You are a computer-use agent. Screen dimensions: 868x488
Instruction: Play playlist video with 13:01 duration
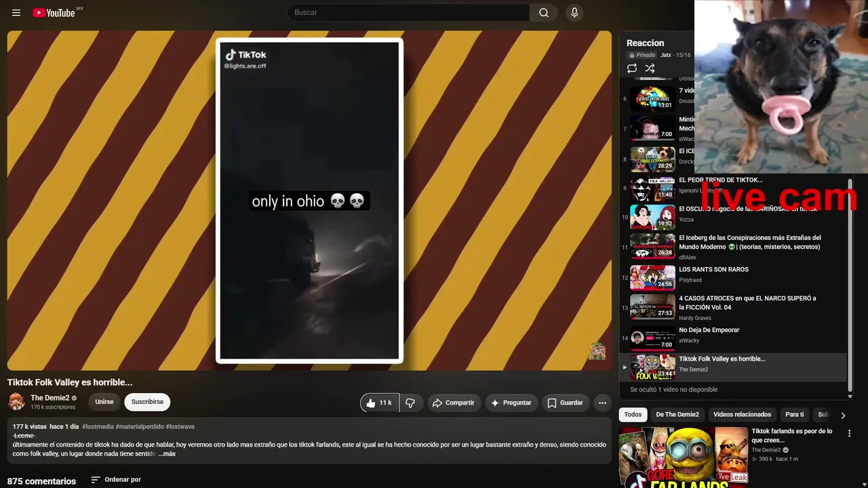pos(652,98)
